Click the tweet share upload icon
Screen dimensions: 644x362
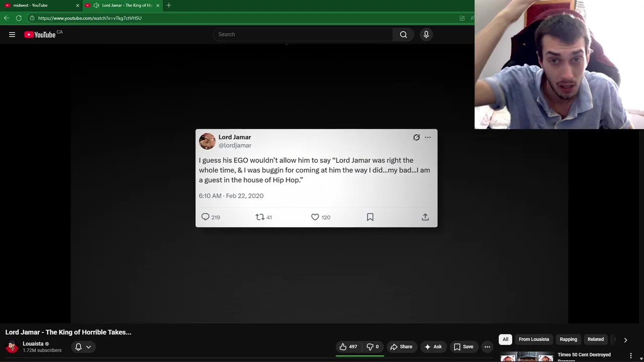[425, 217]
